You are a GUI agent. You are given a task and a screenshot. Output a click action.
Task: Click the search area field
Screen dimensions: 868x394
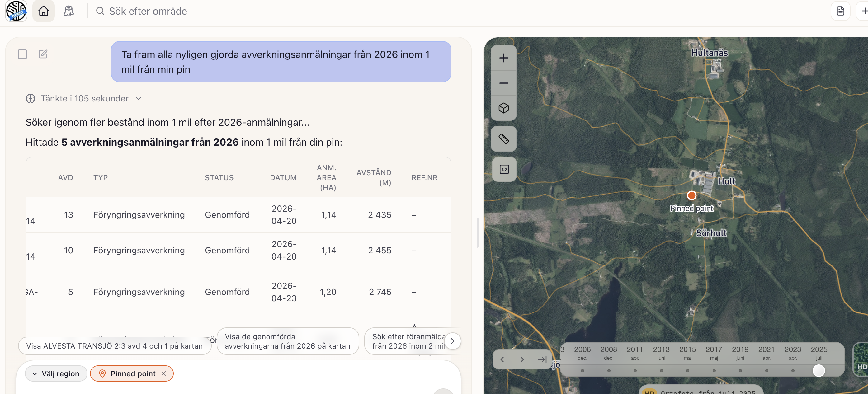[x=148, y=11]
